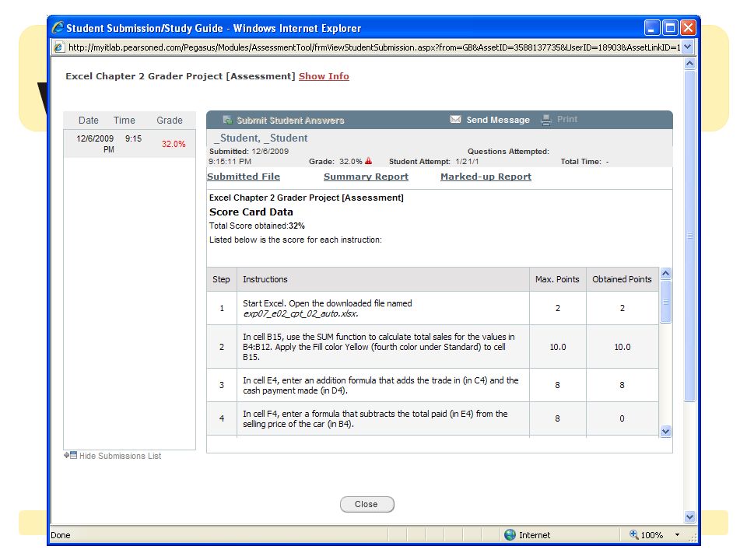
Task: Click Send Message label
Action: (498, 120)
